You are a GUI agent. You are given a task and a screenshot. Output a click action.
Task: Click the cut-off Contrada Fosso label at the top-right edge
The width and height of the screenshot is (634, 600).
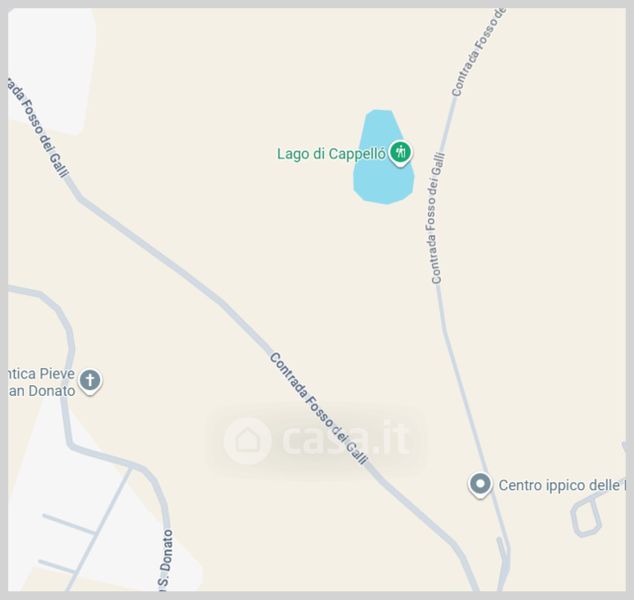479,53
